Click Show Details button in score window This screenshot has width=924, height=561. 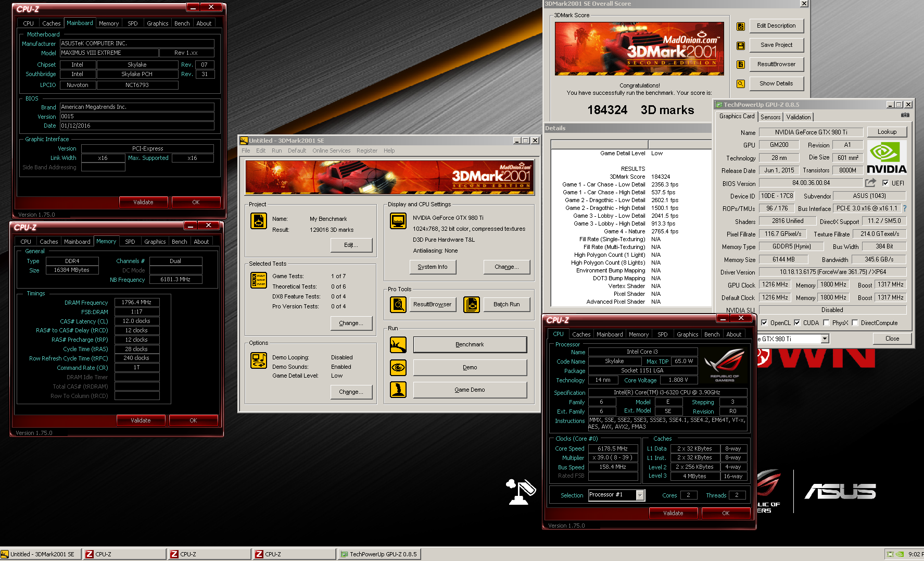click(776, 83)
